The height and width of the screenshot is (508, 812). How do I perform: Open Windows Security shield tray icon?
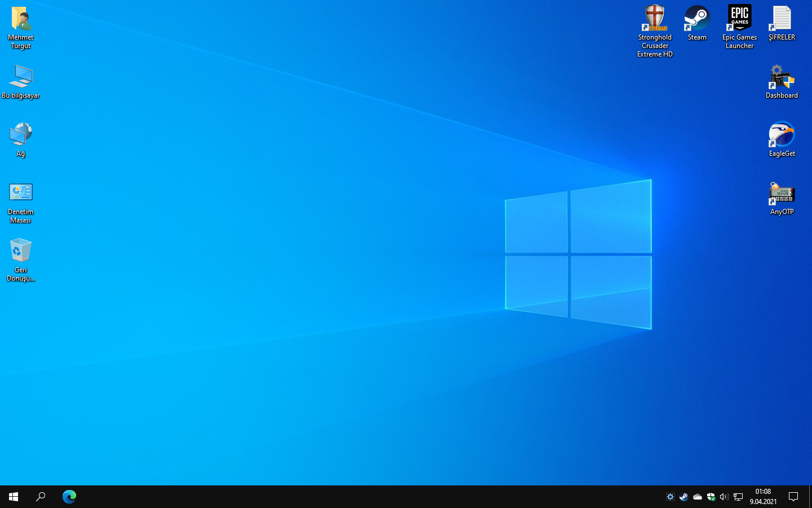coord(710,497)
